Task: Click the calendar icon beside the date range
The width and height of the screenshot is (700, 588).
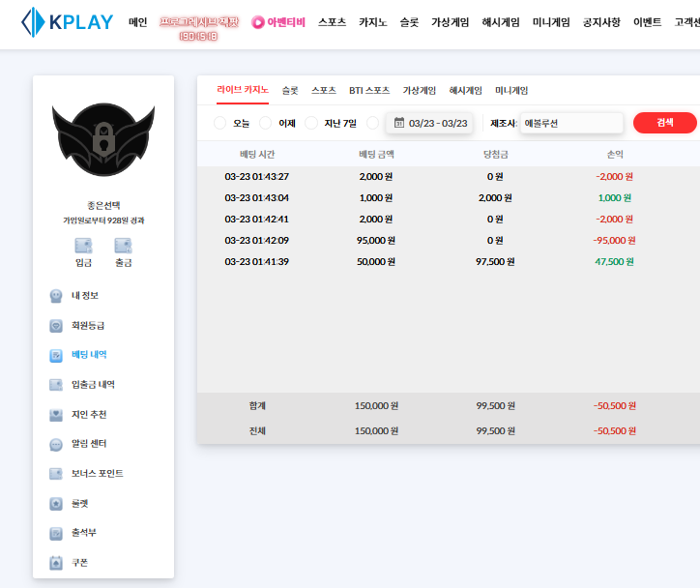Action: pos(398,123)
